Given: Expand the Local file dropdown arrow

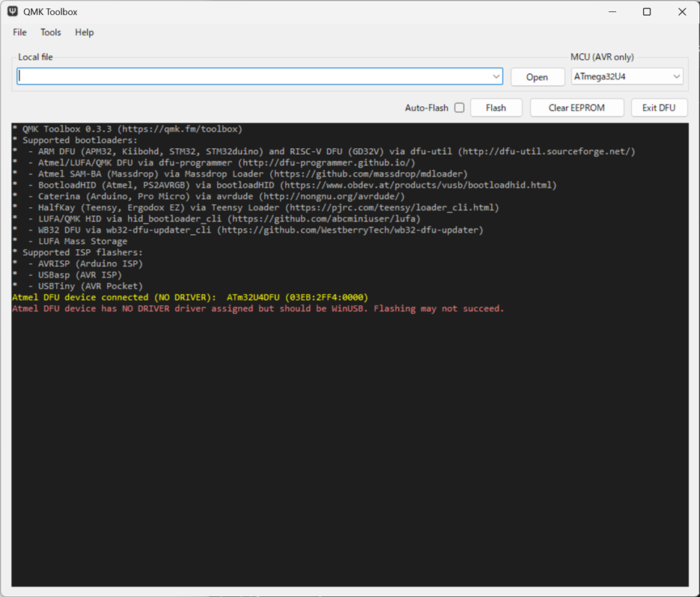Looking at the screenshot, I should point(496,76).
